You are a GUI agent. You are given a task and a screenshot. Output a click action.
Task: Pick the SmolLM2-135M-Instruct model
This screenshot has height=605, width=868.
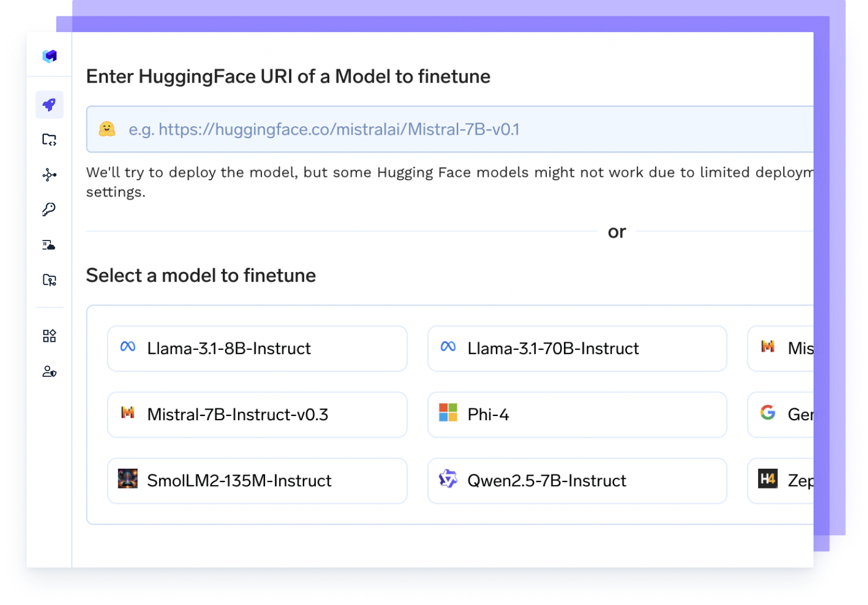(x=257, y=481)
